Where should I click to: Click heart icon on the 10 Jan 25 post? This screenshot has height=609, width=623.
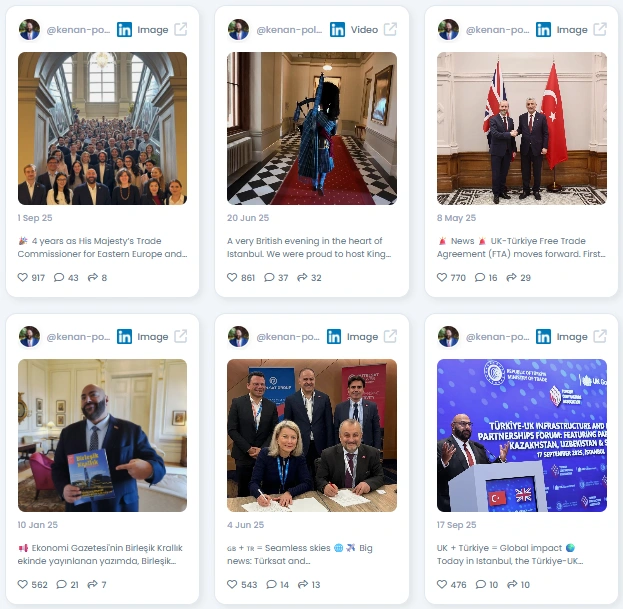tap(23, 584)
